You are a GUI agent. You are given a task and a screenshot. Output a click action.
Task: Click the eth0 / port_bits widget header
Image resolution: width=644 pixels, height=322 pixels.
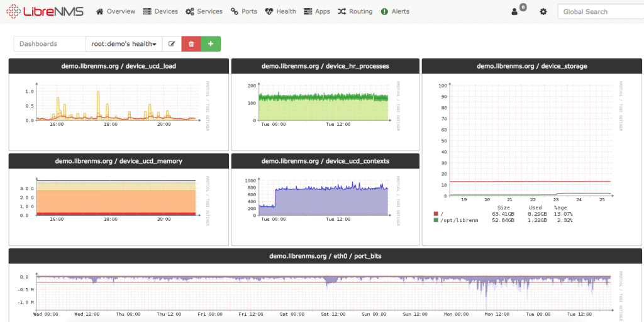[325, 256]
